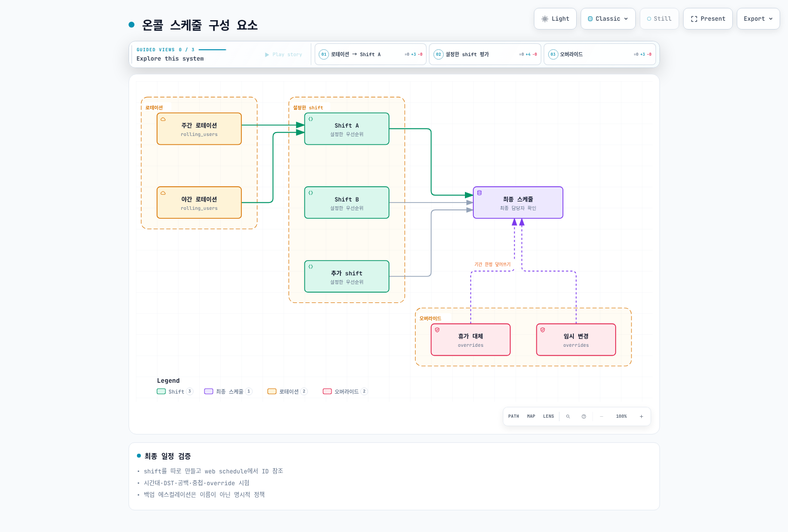
Task: Select the 주간 로테이션 node
Action: point(199,129)
